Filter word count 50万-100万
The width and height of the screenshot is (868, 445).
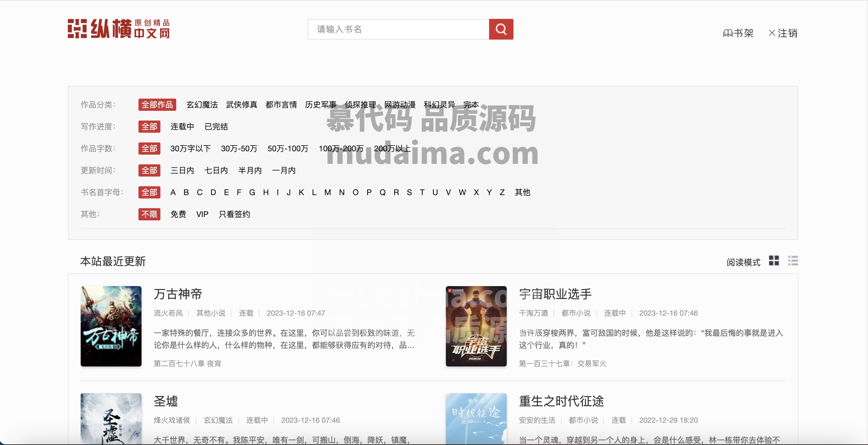coord(288,149)
